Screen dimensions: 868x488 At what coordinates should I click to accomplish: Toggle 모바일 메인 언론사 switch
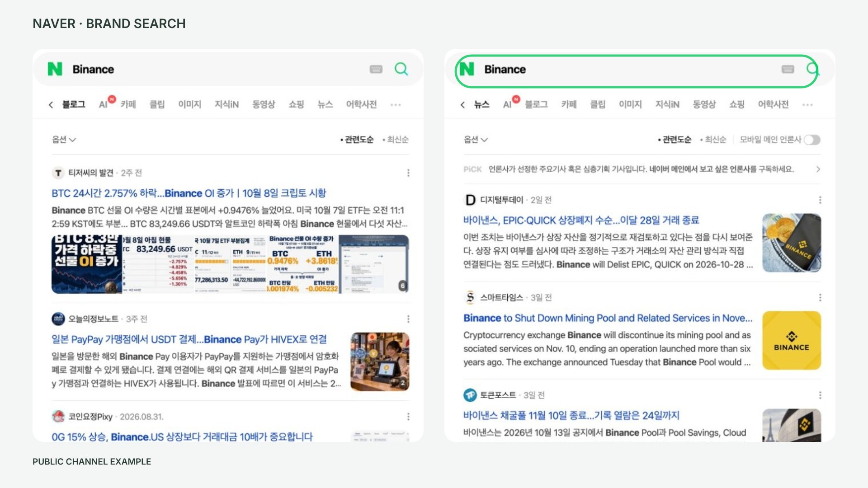tap(812, 140)
